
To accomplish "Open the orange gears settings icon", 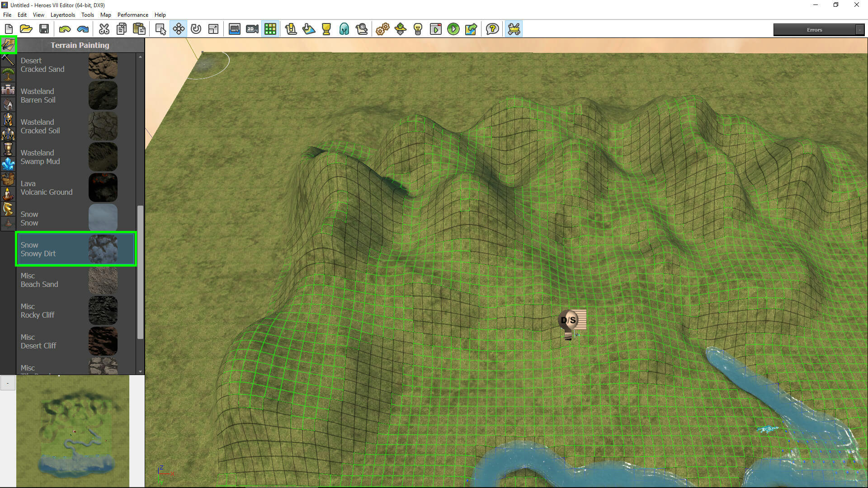I will coord(382,29).
